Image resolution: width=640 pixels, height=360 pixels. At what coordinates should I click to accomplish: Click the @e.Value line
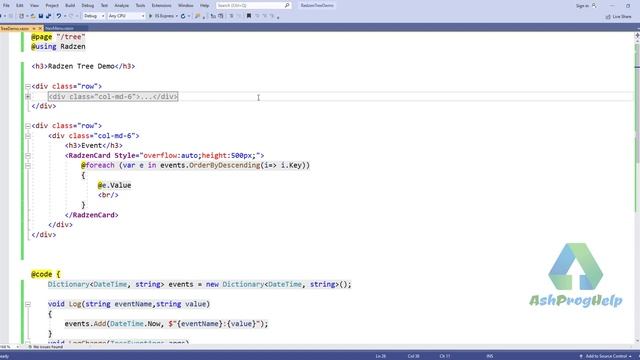[114, 185]
